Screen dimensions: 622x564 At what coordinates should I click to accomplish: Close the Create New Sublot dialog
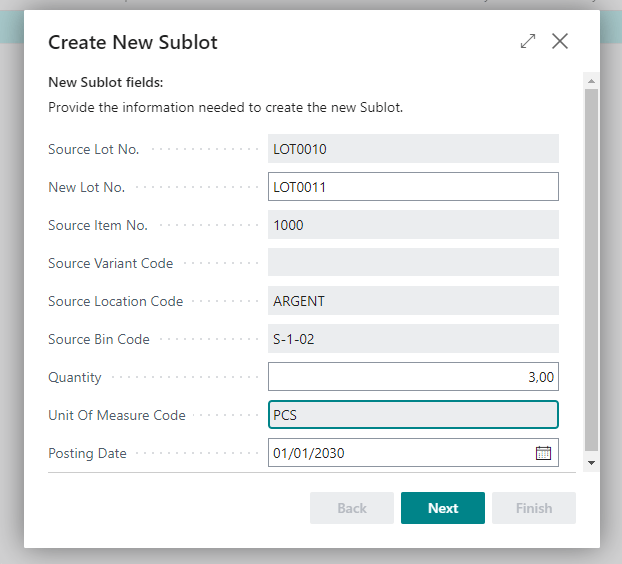coord(560,41)
